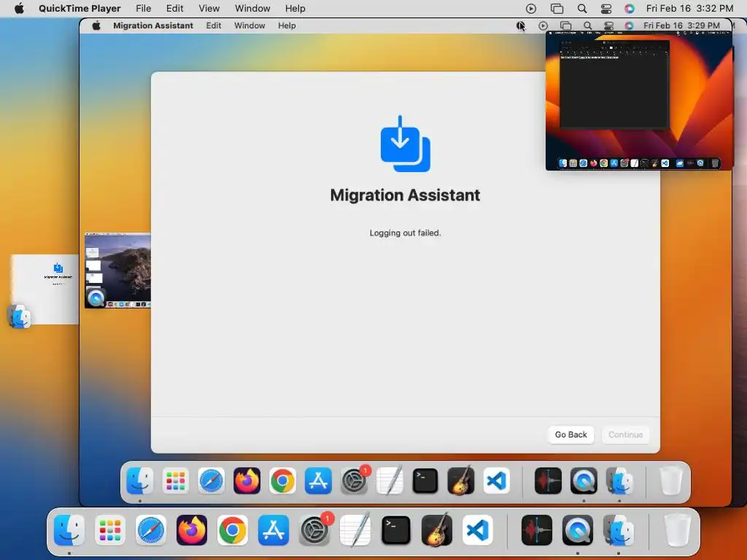Click TextEdit in the recorded screen's dock

[390, 481]
